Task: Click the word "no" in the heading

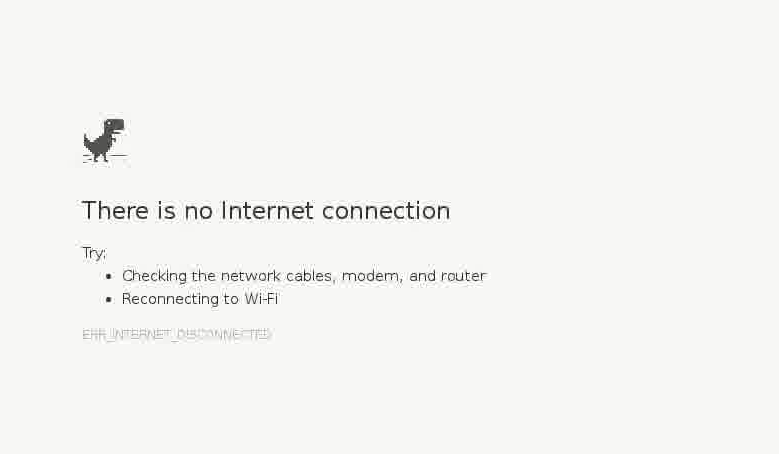Action: tap(199, 213)
